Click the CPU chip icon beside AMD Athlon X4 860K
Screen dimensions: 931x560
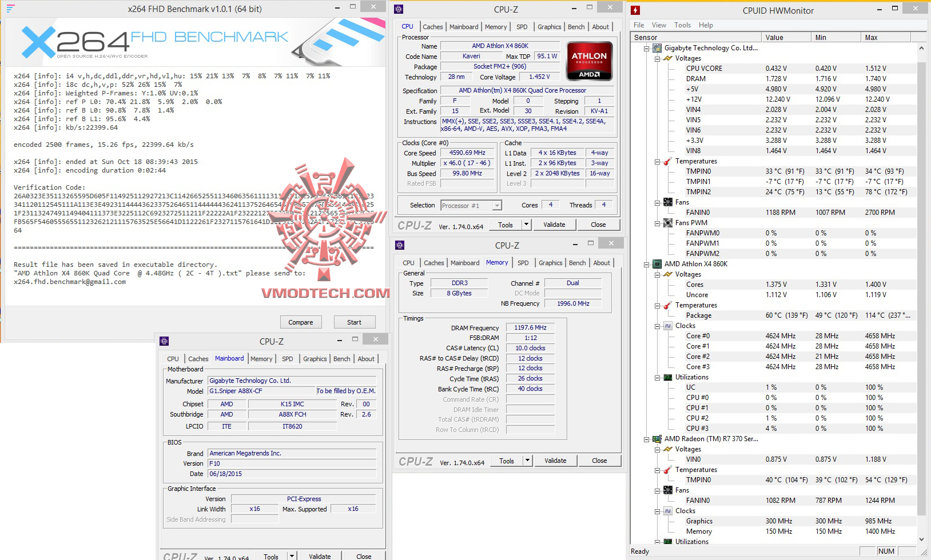click(657, 264)
